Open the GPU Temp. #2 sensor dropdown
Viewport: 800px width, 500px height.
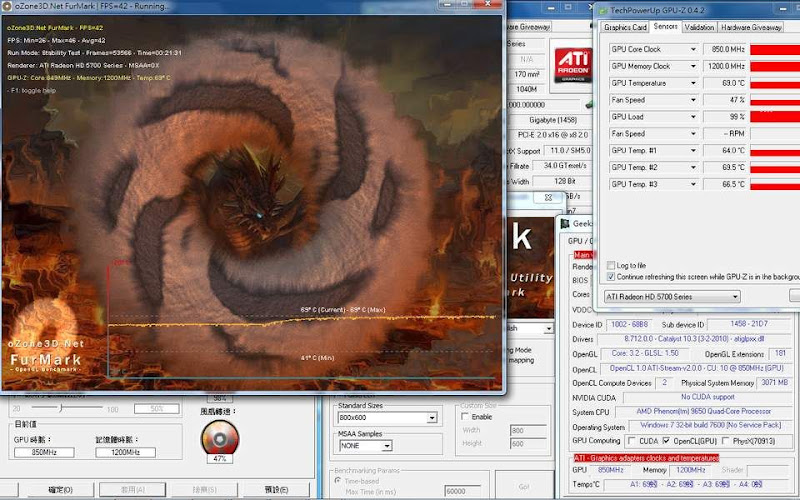[x=693, y=167]
